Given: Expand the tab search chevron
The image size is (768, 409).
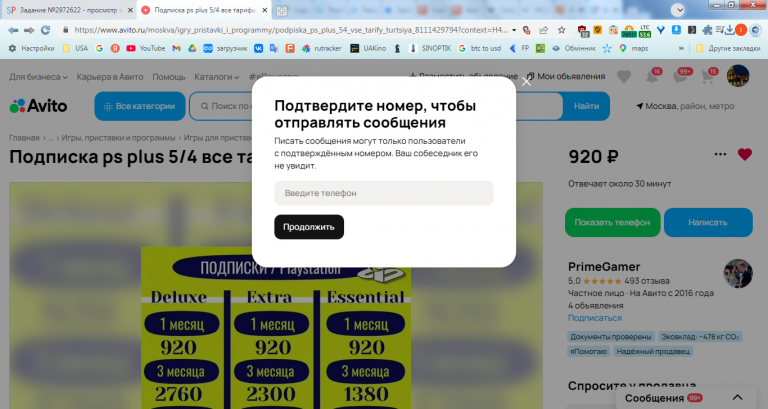Looking at the screenshot, I should point(678,10).
